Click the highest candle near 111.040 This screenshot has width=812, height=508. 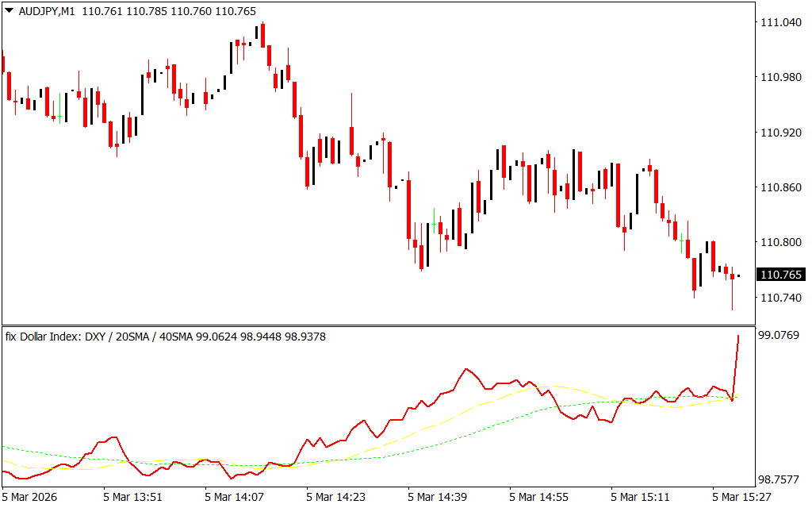262,32
